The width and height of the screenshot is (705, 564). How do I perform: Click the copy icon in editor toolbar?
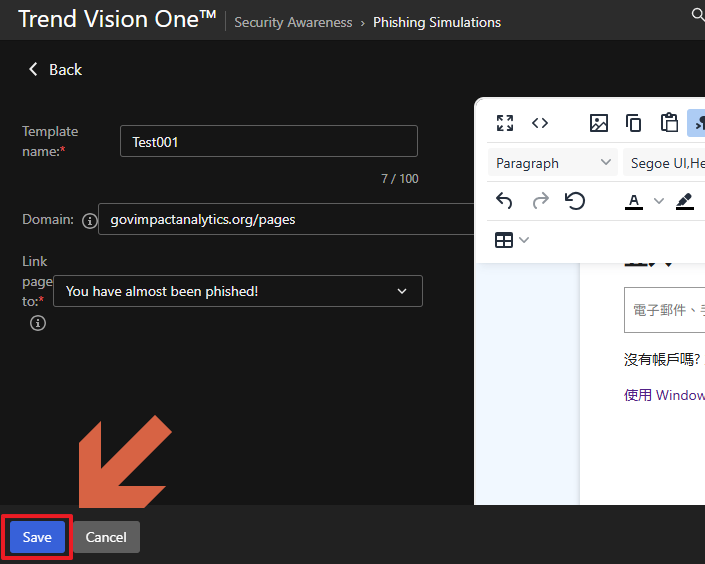633,123
